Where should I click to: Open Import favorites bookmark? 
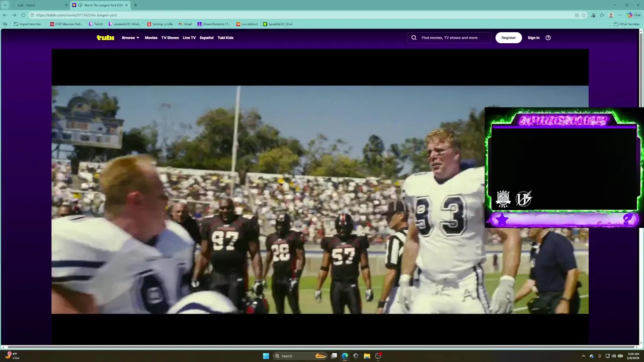coord(27,24)
